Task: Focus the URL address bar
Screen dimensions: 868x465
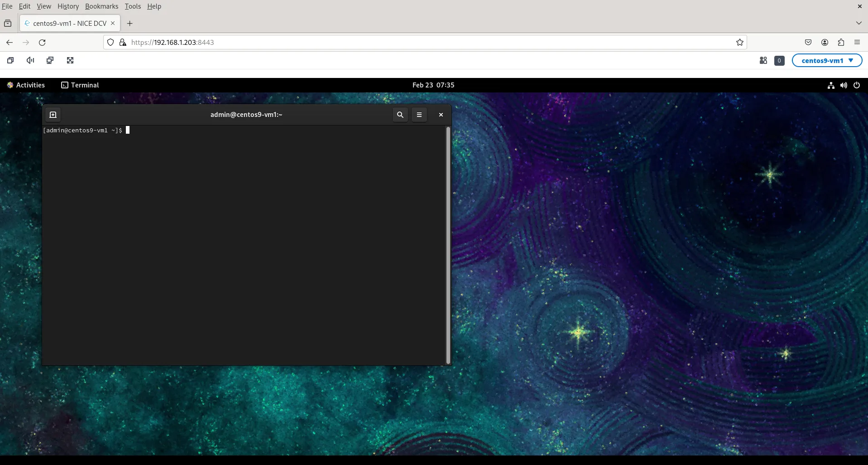Action: (425, 42)
